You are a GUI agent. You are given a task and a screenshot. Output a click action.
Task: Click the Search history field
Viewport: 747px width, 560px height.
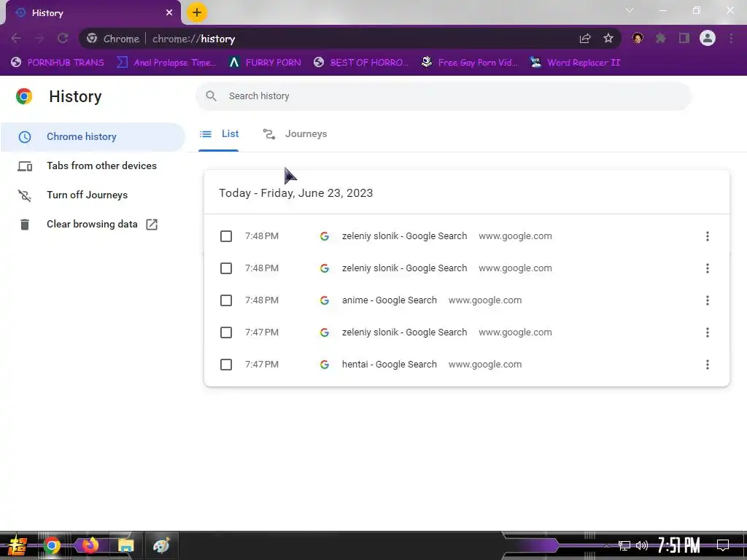444,96
